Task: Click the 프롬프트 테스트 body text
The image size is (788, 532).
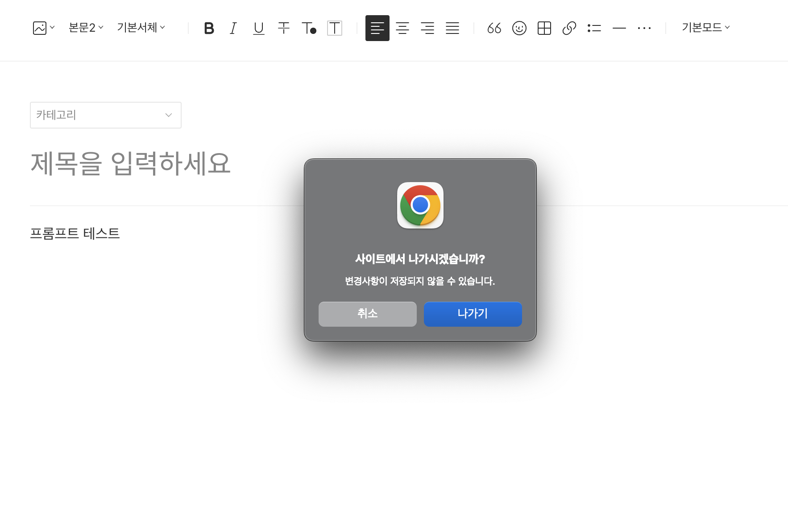Action: [x=75, y=233]
